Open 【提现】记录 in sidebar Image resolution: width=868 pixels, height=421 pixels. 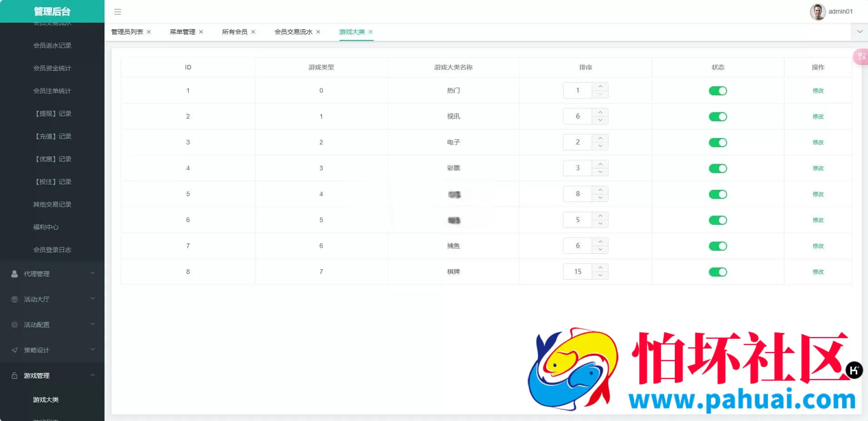[52, 114]
